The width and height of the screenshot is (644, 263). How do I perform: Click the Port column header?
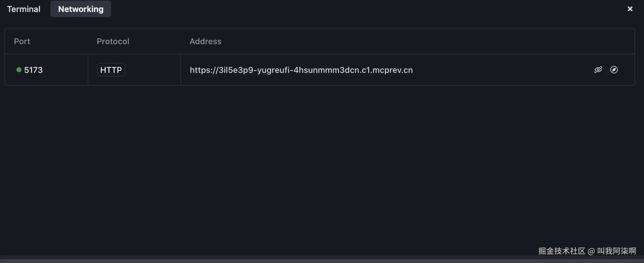click(22, 41)
